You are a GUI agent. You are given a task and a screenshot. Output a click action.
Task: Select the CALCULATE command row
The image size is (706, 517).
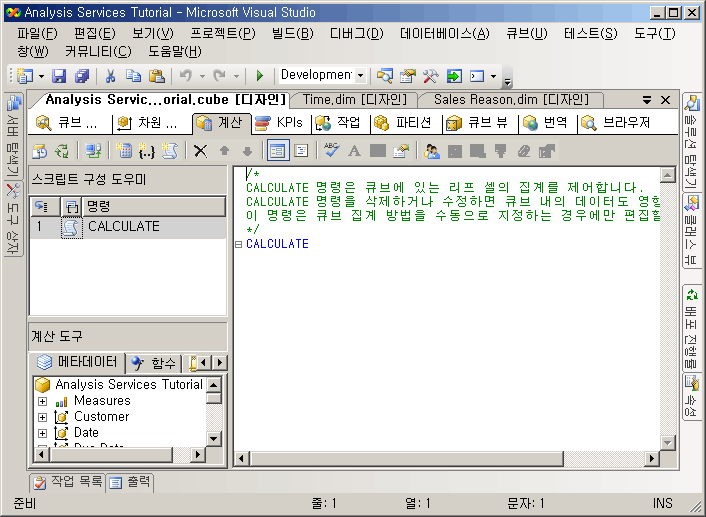click(128, 227)
